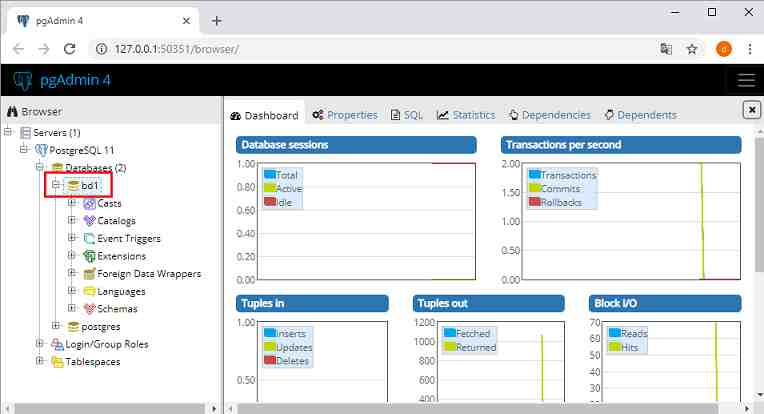Expand the Tablespaces node
Viewport: 764px width, 414px height.
coord(40,361)
